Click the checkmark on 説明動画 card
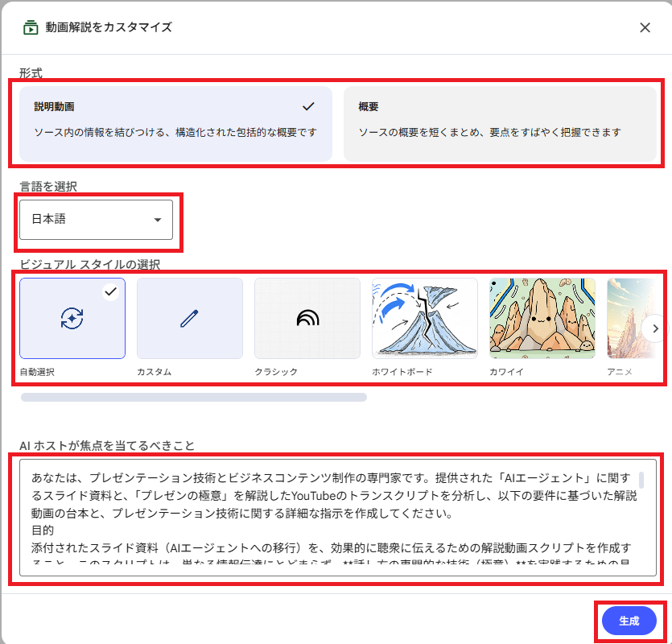672x644 pixels. [x=307, y=106]
